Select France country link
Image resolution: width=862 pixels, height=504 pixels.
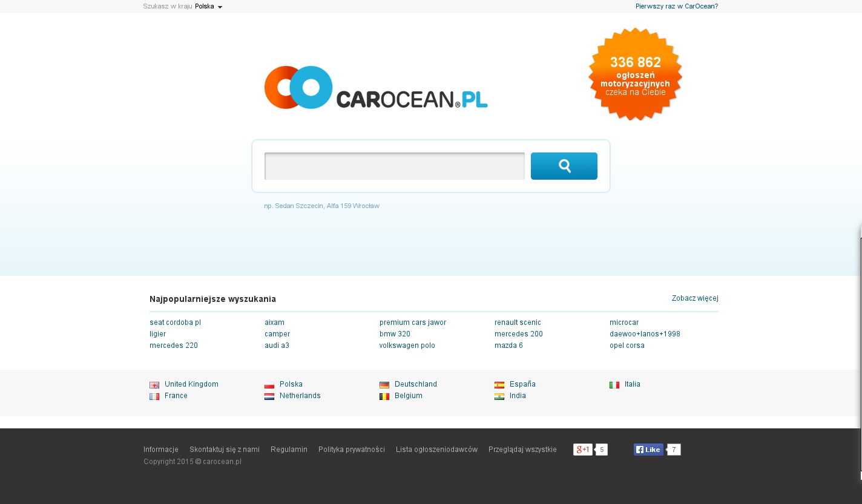pyautogui.click(x=176, y=396)
